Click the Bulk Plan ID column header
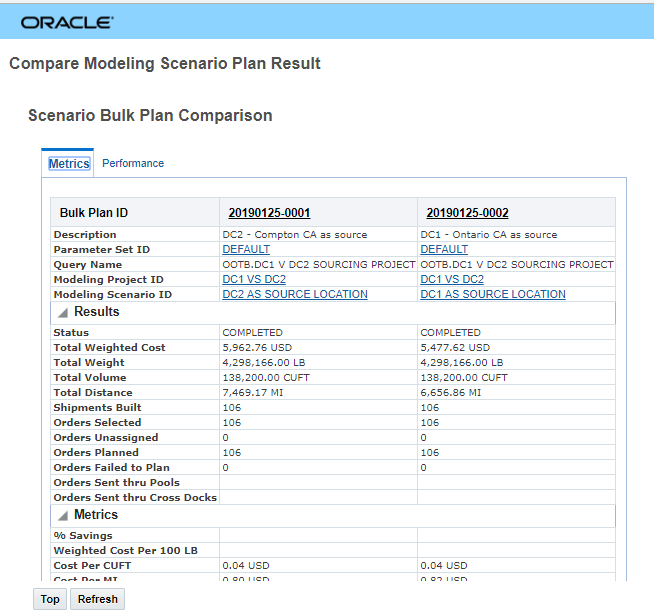This screenshot has height=615, width=654. coord(94,213)
